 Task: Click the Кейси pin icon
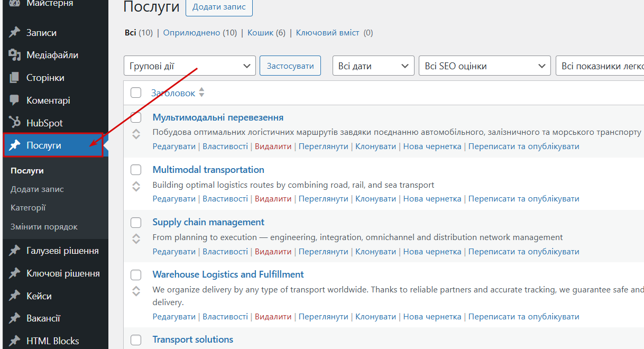tap(15, 296)
